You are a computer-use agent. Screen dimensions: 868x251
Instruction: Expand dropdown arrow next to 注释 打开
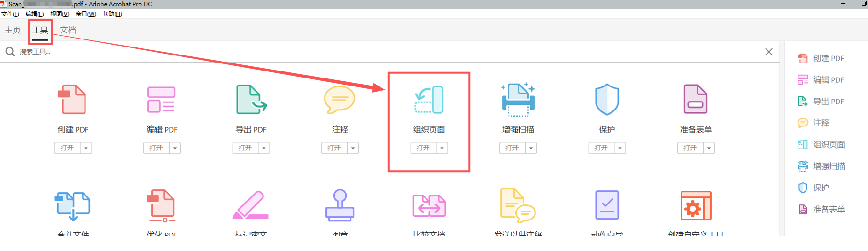point(353,148)
